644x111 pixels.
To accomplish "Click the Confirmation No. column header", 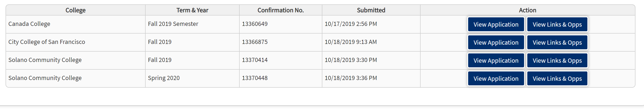I will click(x=281, y=10).
